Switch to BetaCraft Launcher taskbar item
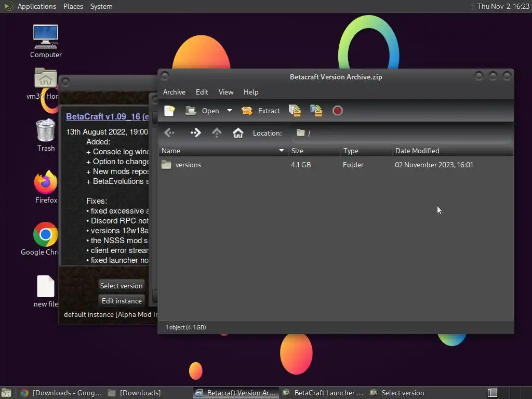The image size is (532, 399). pos(323,393)
